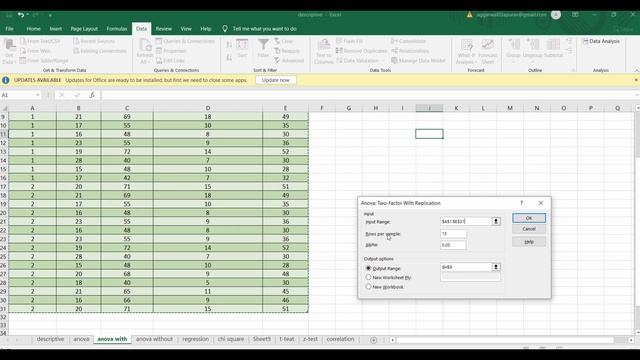Click the Edit Links command

point(170,60)
